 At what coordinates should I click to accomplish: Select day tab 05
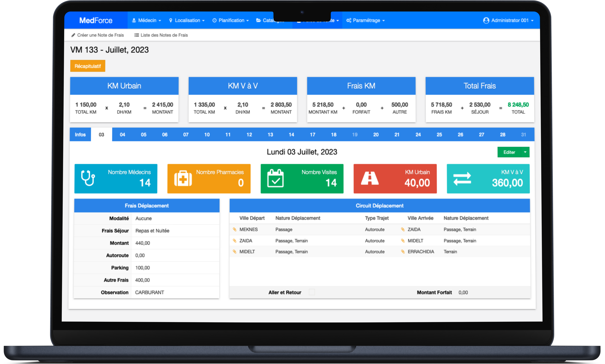[144, 135]
